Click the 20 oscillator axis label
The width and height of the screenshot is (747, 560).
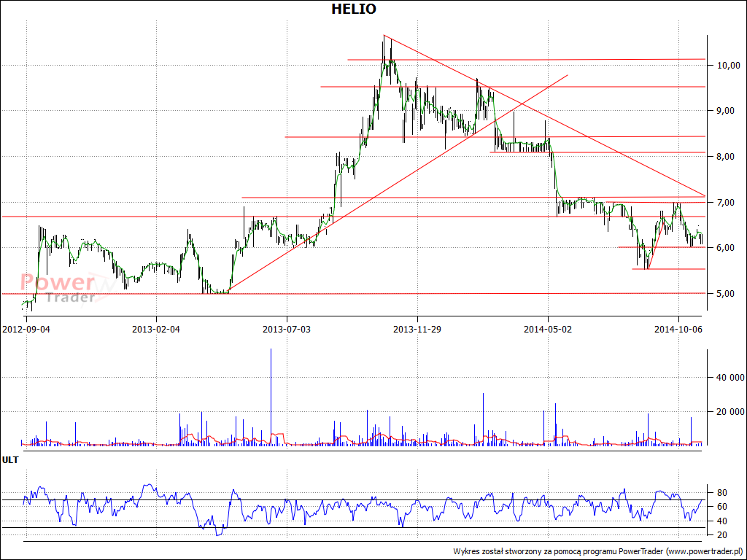pos(721,536)
